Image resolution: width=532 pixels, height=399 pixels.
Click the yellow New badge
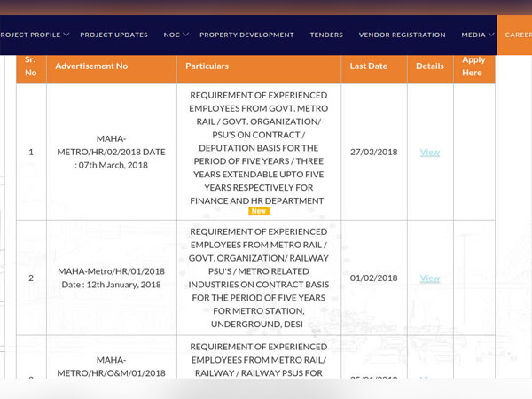259,211
